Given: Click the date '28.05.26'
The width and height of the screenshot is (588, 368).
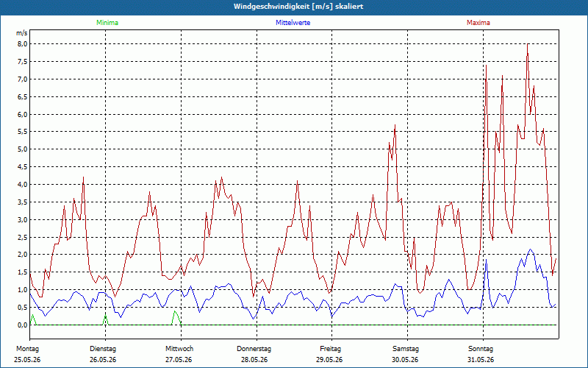Looking at the screenshot, I should [x=254, y=360].
